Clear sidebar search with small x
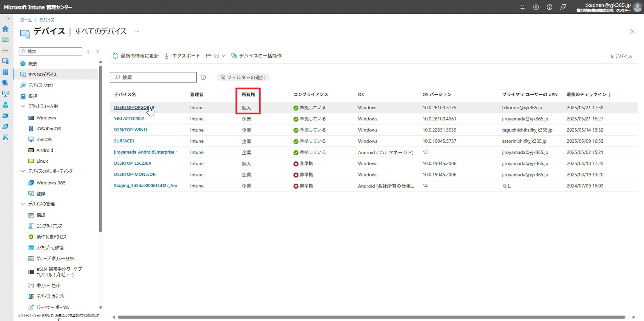The width and height of the screenshot is (644, 321). coord(88,51)
